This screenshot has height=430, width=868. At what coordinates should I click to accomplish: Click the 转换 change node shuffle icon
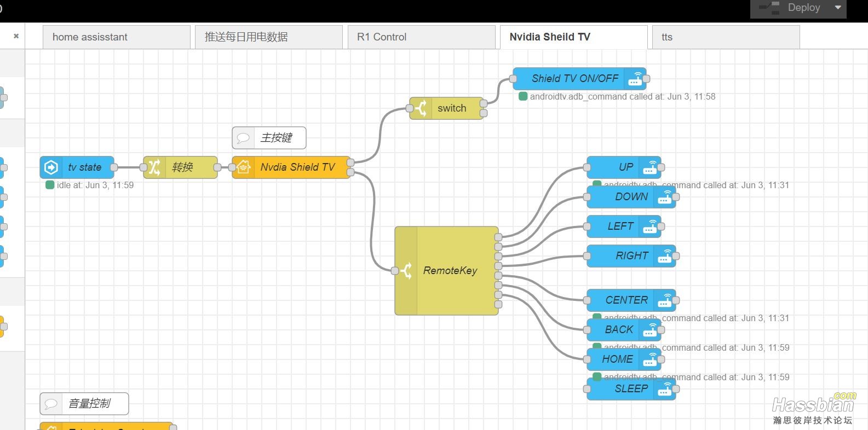point(154,167)
